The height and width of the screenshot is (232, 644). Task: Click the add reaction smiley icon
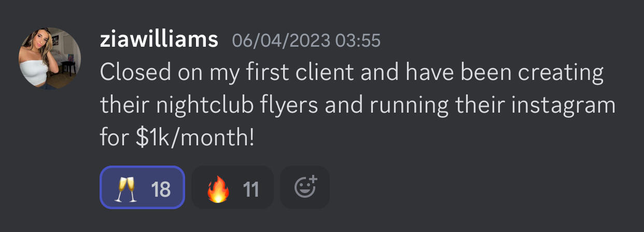tap(305, 187)
